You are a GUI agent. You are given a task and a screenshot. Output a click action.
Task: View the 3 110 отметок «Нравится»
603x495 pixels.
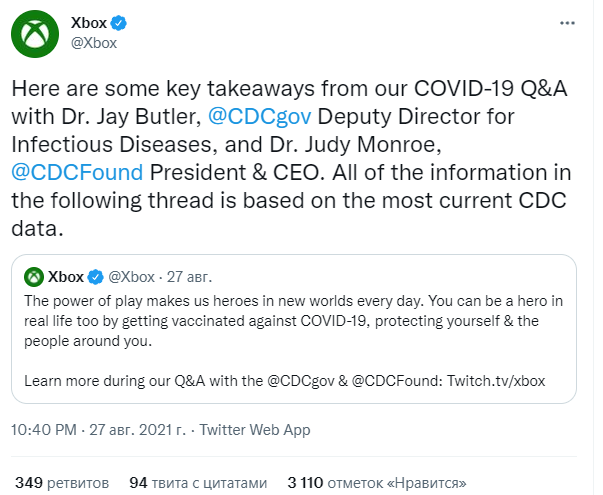[x=373, y=483]
